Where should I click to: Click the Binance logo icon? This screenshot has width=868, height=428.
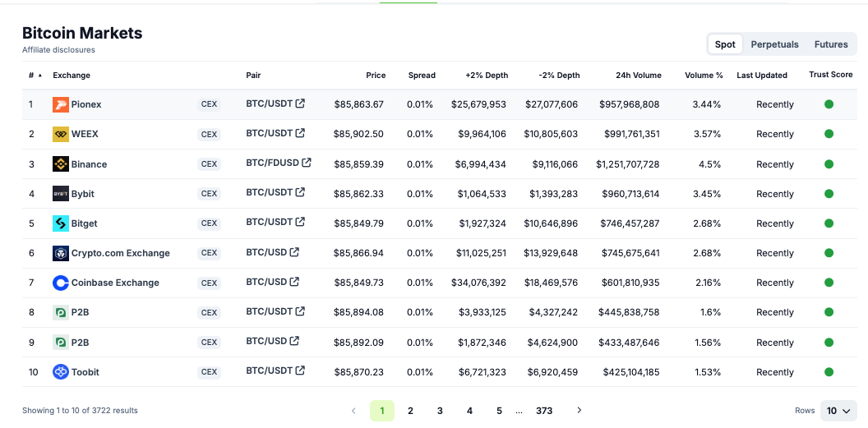(x=60, y=164)
